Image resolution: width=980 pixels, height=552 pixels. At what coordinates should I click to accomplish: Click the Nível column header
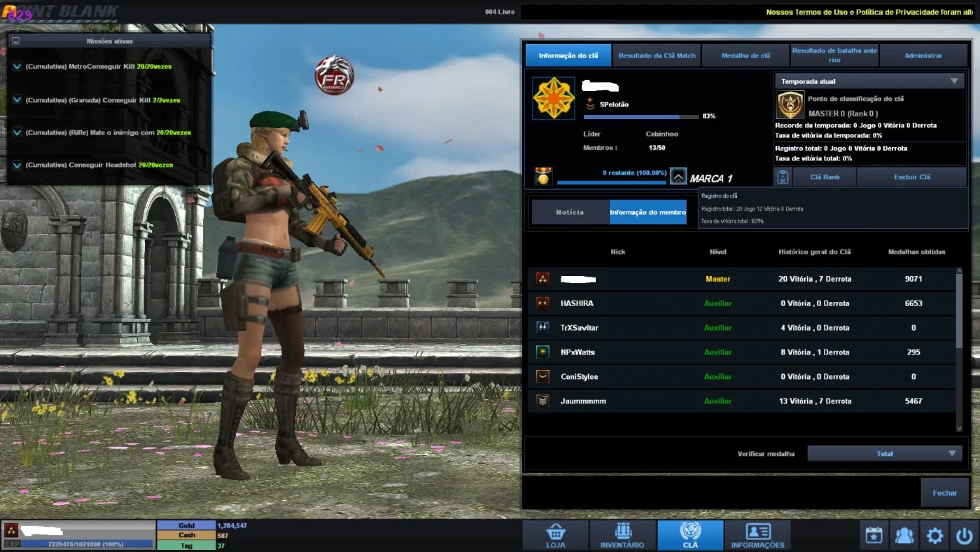click(717, 251)
